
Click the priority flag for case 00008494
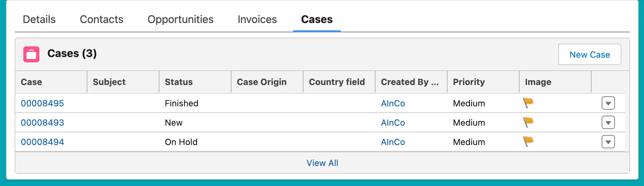(528, 141)
